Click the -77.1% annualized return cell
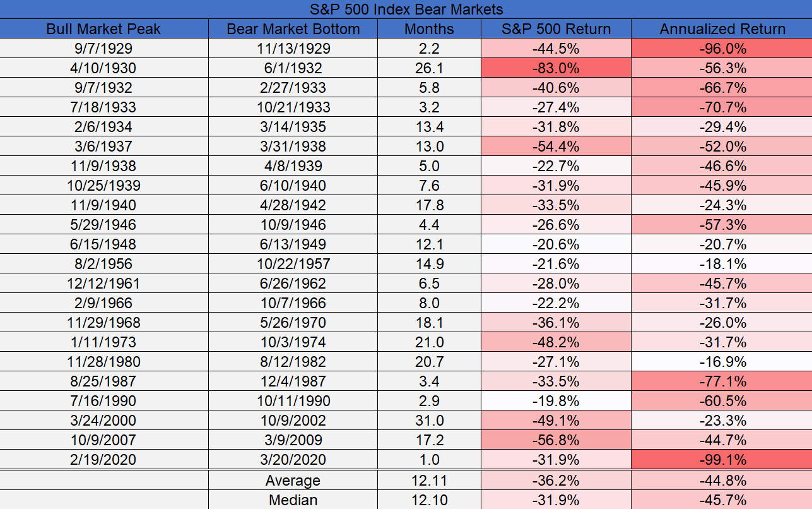 722,381
